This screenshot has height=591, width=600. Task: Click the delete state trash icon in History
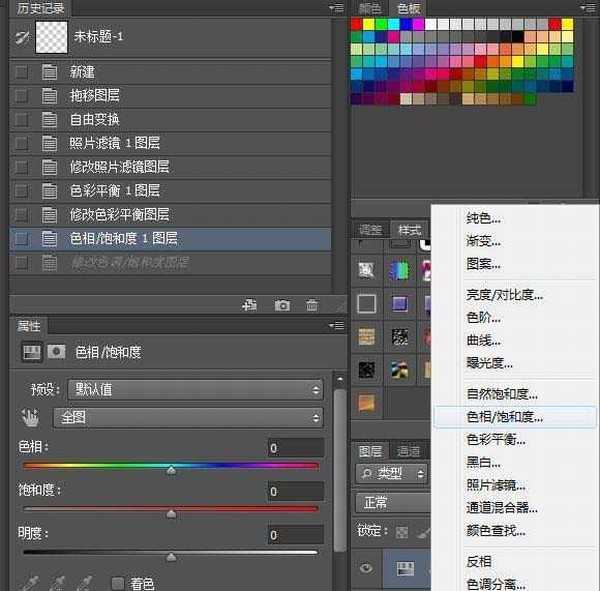point(312,305)
